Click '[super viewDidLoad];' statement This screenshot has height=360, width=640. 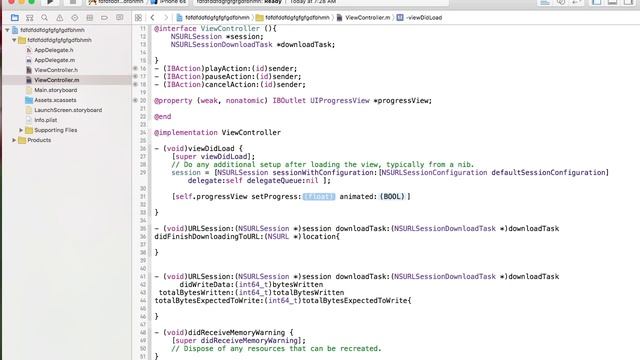pyautogui.click(x=213, y=157)
